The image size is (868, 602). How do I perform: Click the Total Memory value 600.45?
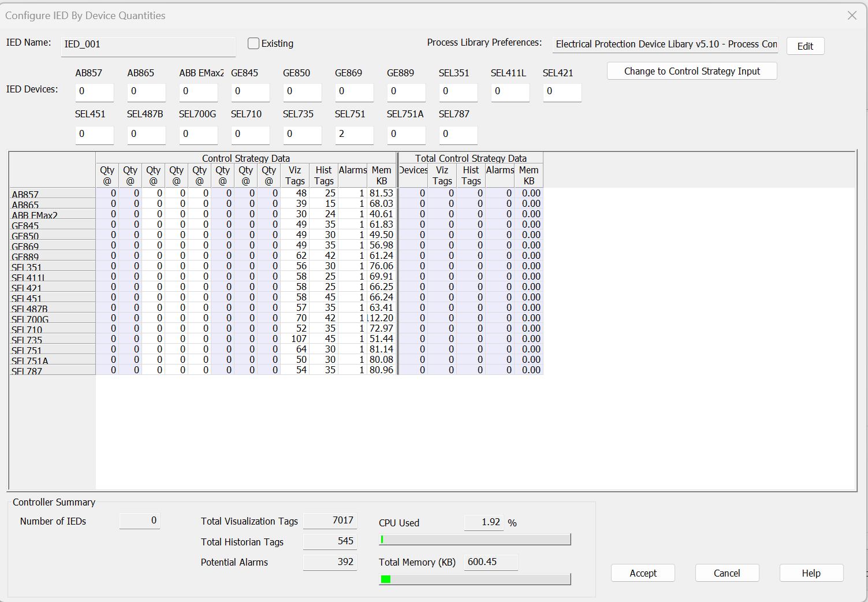(x=491, y=562)
